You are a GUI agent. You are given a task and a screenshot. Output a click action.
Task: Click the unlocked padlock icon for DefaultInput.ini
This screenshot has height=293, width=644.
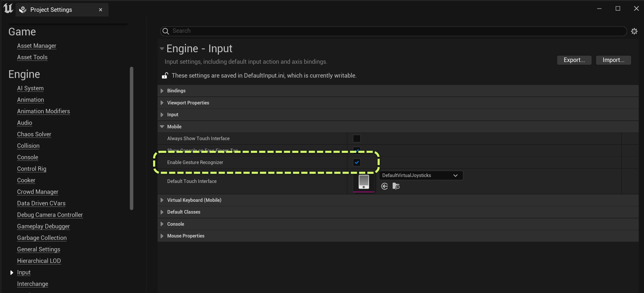(x=165, y=76)
